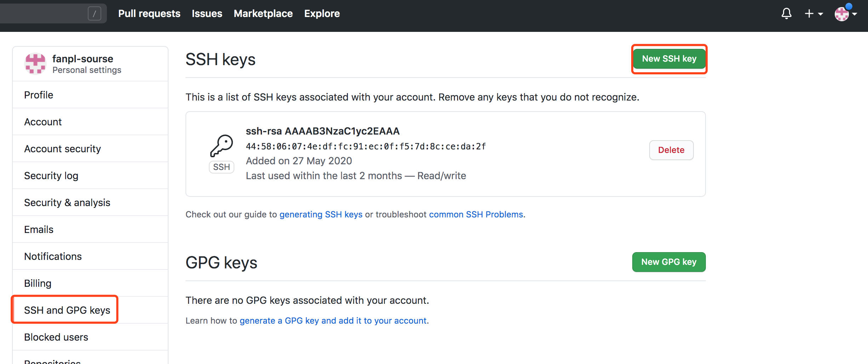Open Pull requests in the top navigation
Screen dimensions: 868x364
149,14
